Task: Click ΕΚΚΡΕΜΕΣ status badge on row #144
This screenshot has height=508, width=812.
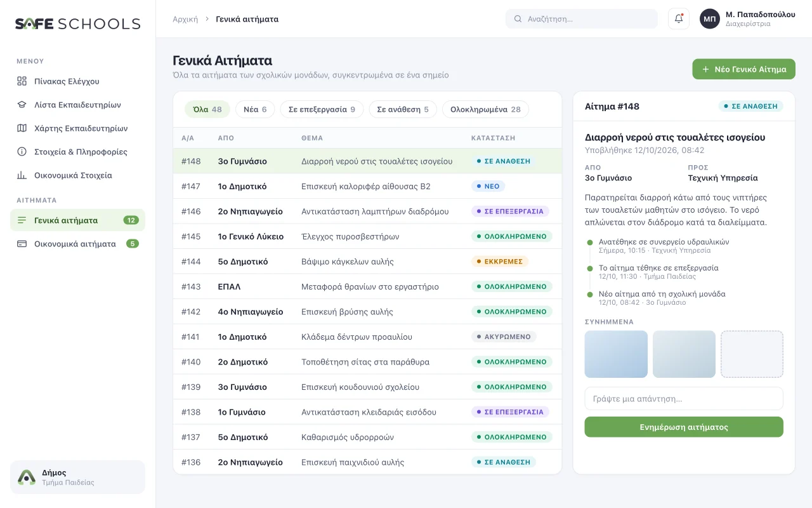Action: point(500,262)
